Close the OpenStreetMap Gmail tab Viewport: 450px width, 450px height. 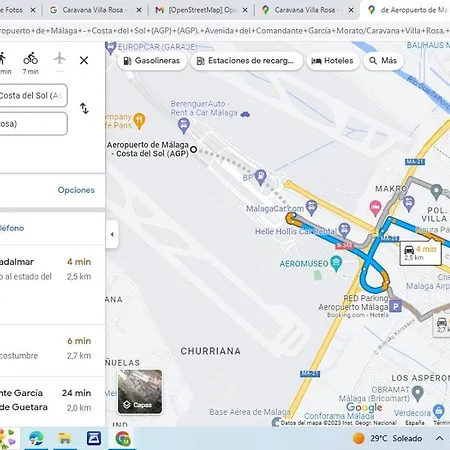coord(245,10)
